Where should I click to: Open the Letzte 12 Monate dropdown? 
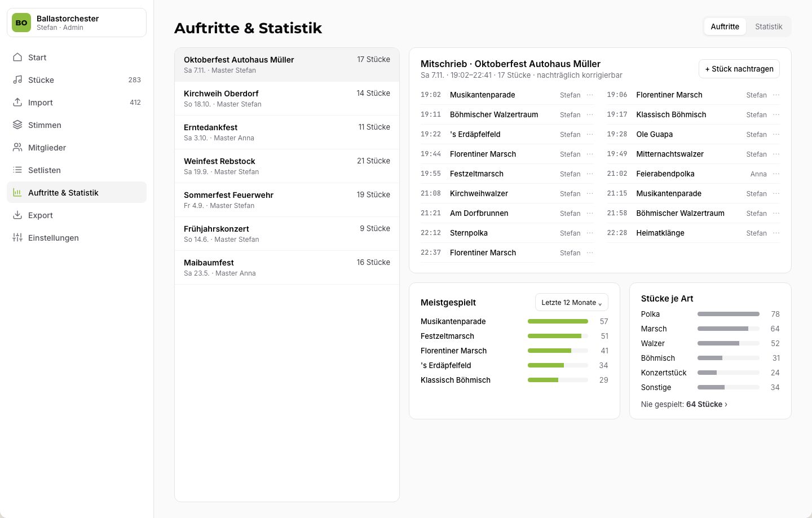571,302
